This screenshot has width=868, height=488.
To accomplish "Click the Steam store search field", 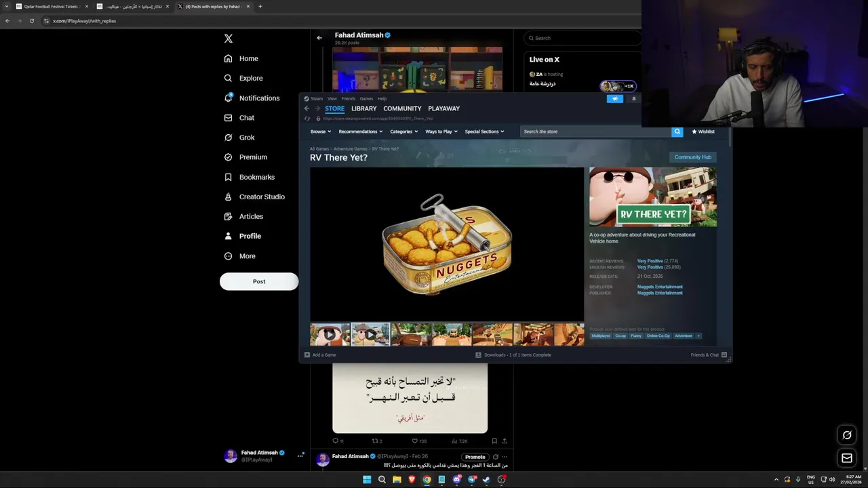I will click(x=595, y=131).
